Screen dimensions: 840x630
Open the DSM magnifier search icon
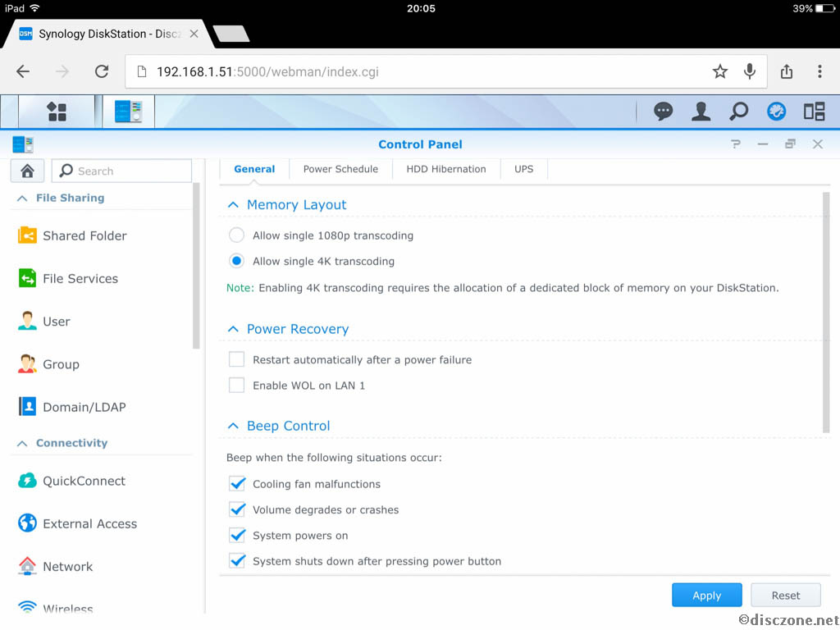[x=739, y=112]
